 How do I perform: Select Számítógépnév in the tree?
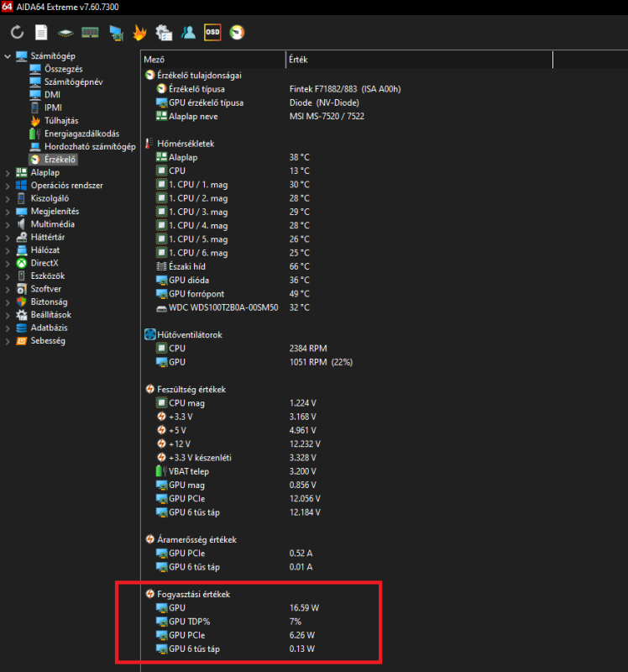(x=73, y=81)
